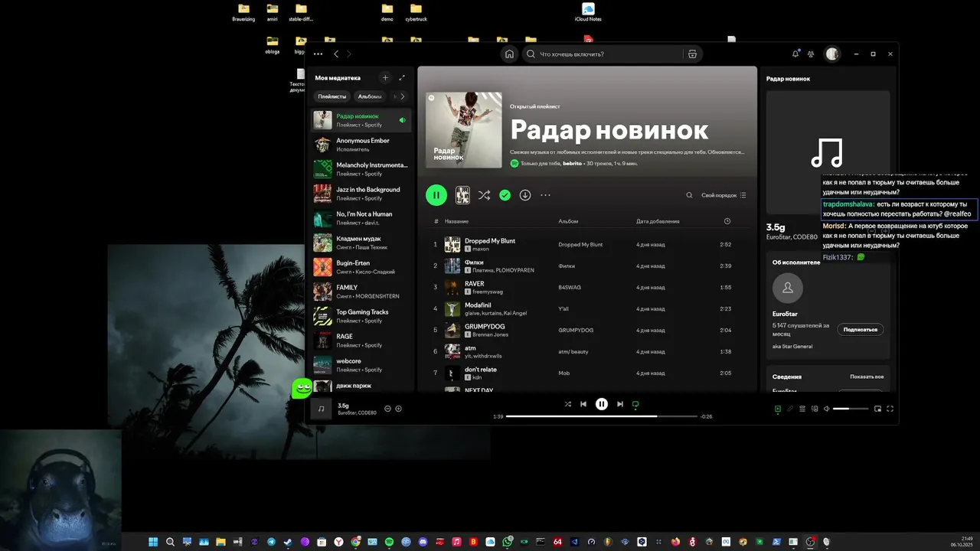This screenshot has height=551, width=980.
Task: Open the miniplayer icon
Action: 878,409
